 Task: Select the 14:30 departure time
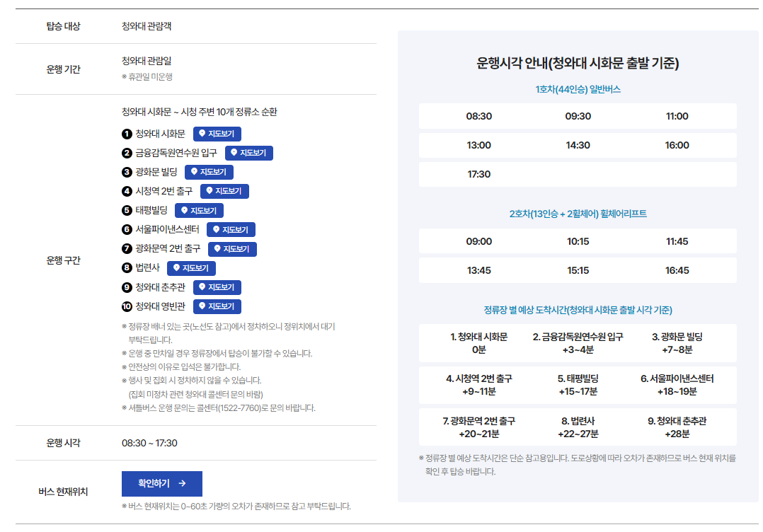tap(578, 146)
